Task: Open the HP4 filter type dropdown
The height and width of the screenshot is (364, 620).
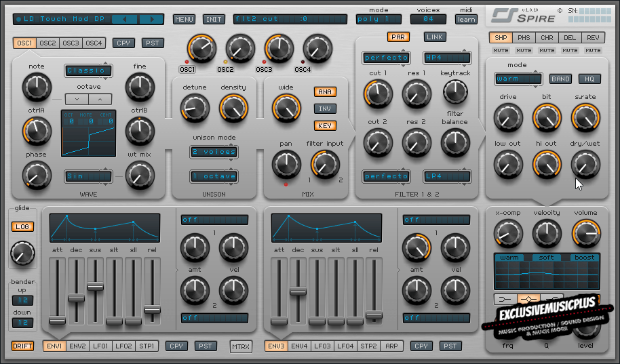Action: 447,58
